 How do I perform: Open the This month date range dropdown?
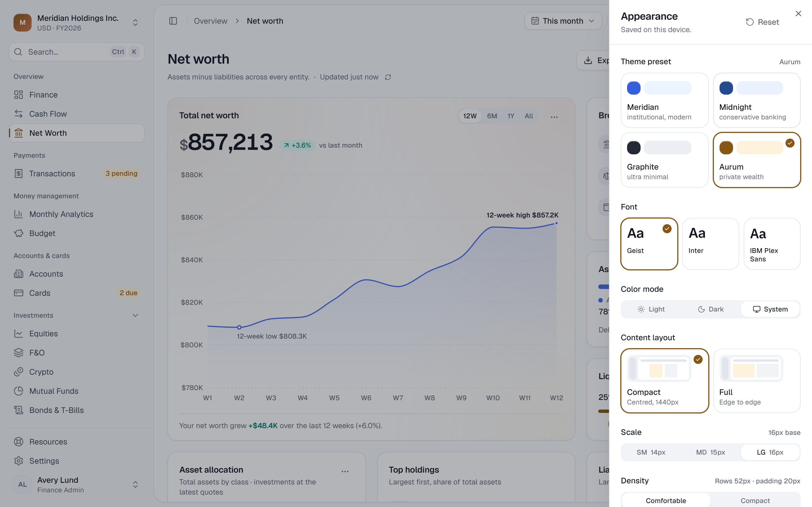tap(563, 21)
